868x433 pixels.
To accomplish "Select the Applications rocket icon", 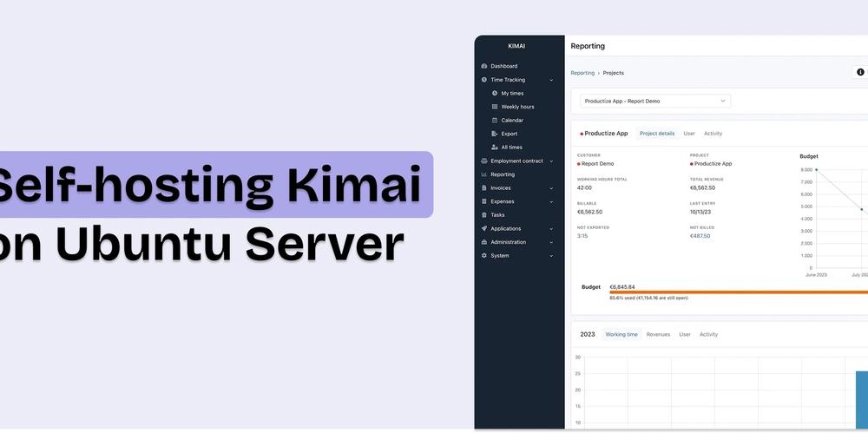I will (484, 229).
